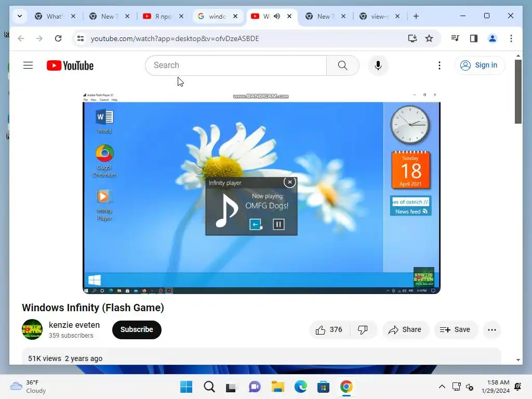Start voice search with the microphone icon
Screen dimensions: 532x399
tap(378, 65)
